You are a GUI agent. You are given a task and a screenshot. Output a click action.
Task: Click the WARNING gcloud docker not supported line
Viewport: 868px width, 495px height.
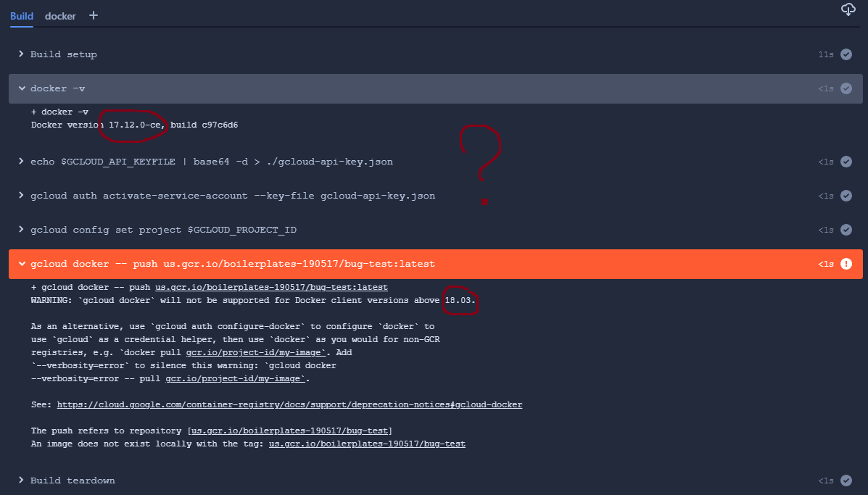pyautogui.click(x=254, y=300)
